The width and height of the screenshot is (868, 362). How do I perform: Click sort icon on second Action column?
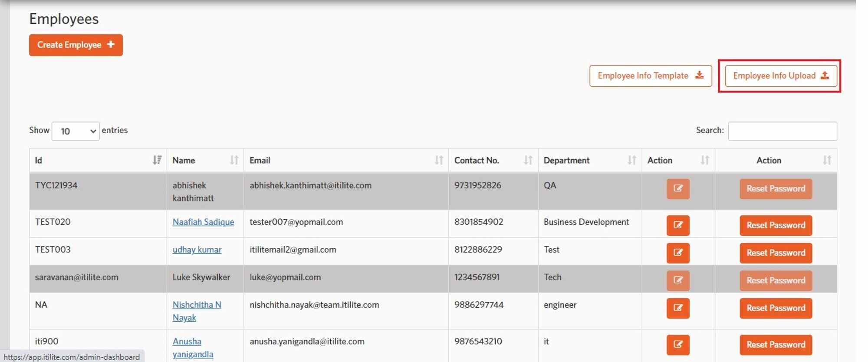(827, 160)
